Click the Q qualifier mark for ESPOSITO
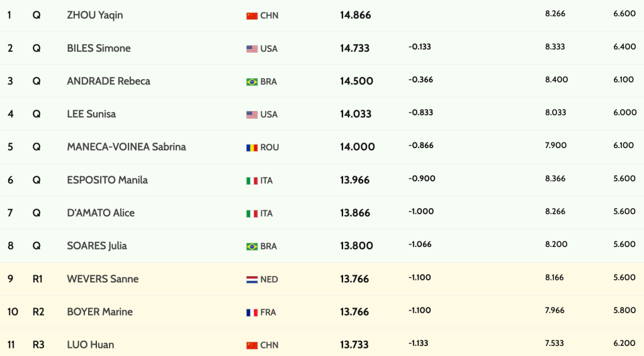This screenshot has width=644, height=356. [x=37, y=180]
